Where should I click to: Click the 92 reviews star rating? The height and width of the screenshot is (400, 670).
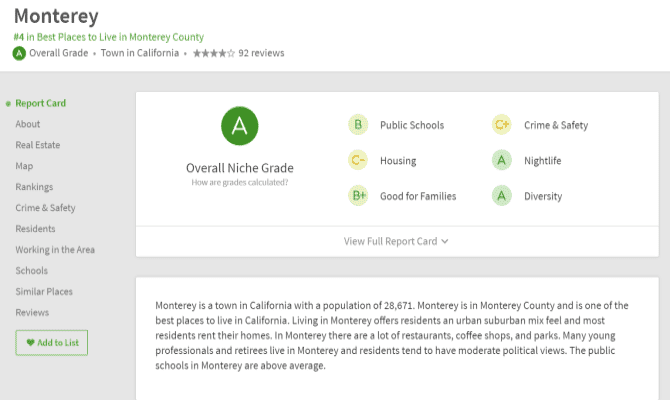click(x=238, y=53)
